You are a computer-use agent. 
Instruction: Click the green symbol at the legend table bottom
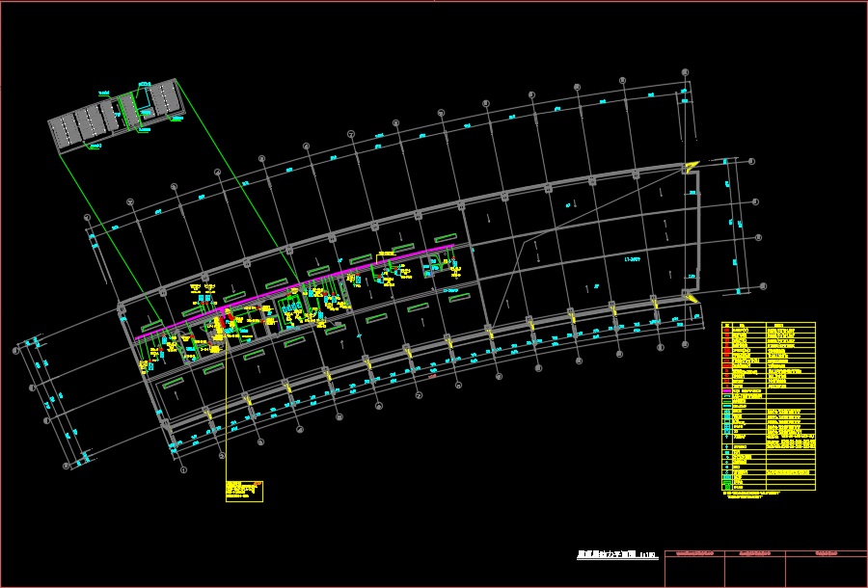(727, 486)
